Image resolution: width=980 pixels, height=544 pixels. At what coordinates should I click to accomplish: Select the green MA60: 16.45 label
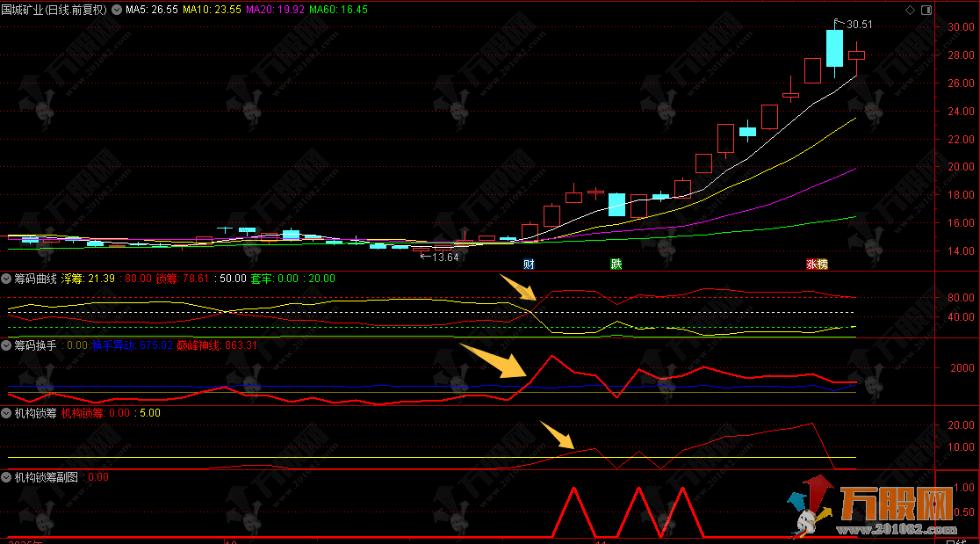click(338, 10)
